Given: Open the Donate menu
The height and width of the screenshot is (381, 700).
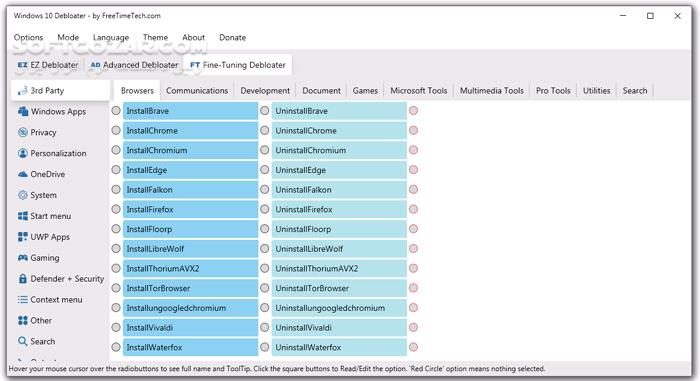Looking at the screenshot, I should tap(233, 38).
